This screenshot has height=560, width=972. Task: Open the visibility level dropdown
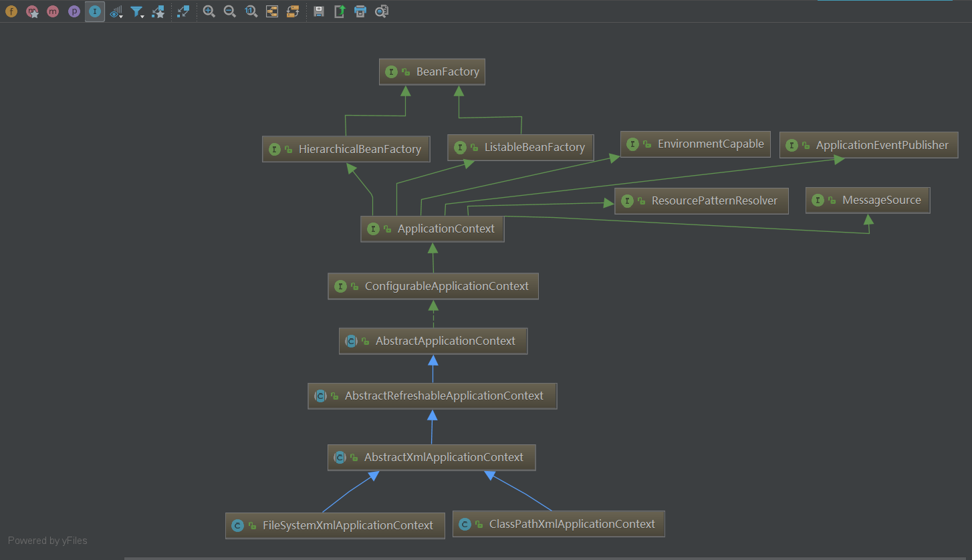click(x=116, y=11)
